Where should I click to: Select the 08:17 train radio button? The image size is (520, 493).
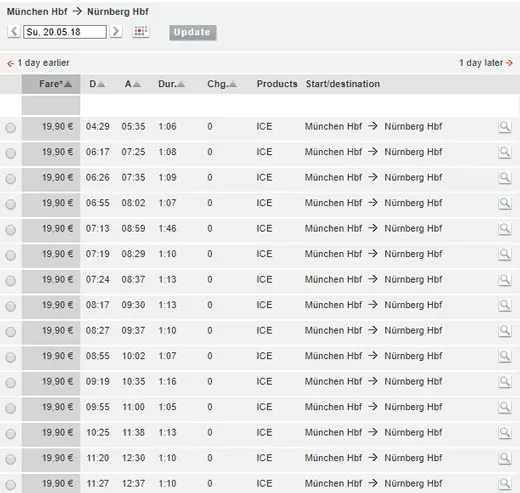point(11,306)
